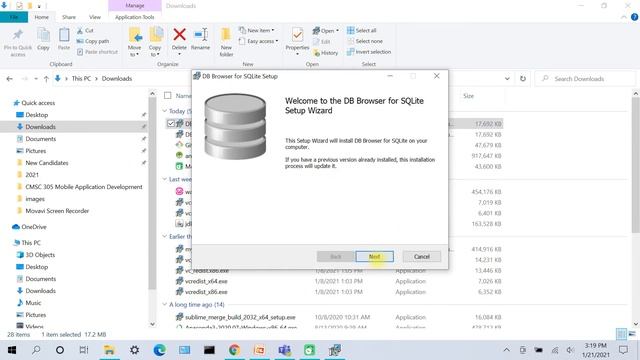The width and height of the screenshot is (640, 360).
Task: Click the Size column header
Action: pos(468,96)
